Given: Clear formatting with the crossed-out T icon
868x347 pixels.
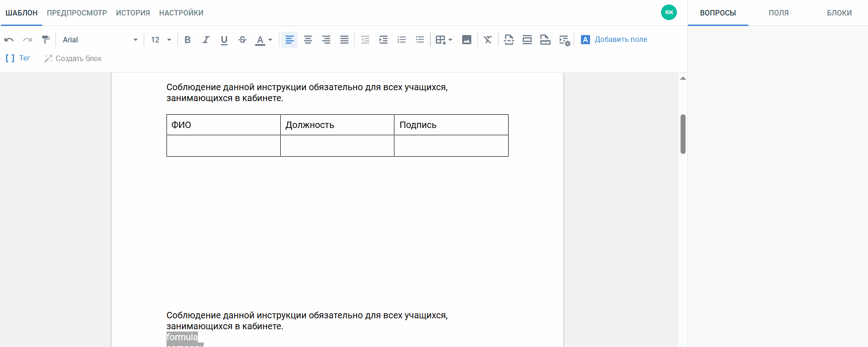Looking at the screenshot, I should click(488, 40).
